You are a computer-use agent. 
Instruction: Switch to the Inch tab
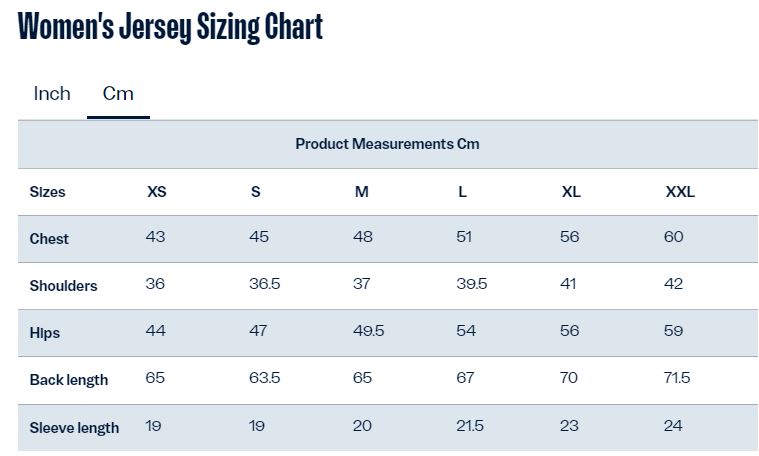pos(52,93)
